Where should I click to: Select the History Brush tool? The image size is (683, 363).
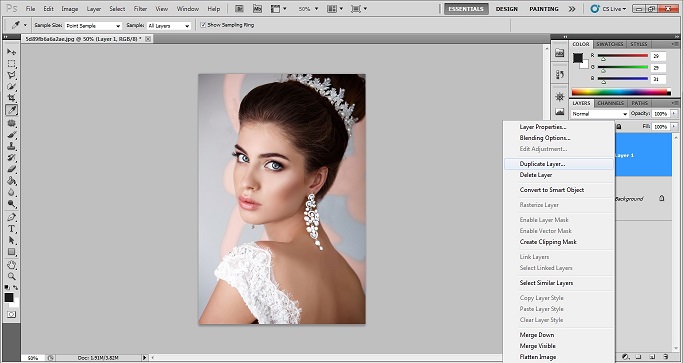point(11,157)
